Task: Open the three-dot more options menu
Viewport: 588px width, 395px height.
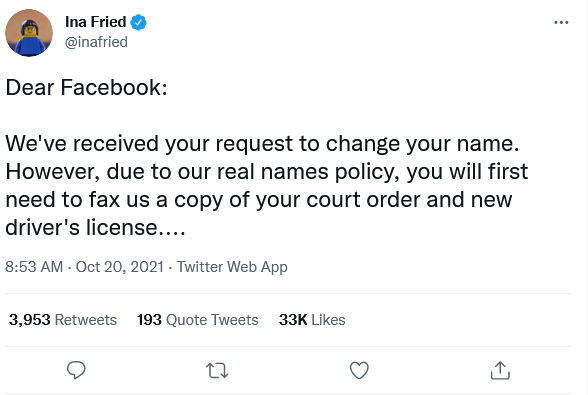Action: click(561, 23)
